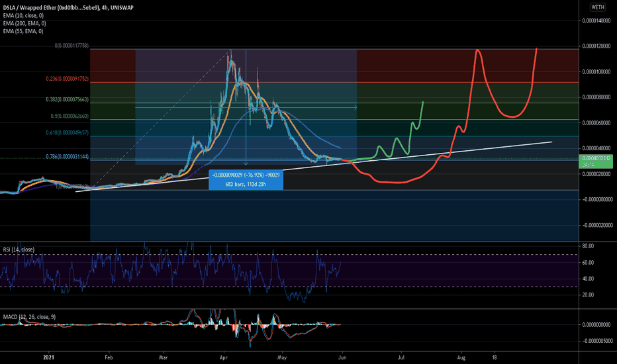Click the 0.786 Fibonacci level label
Image resolution: width=617 pixels, height=364 pixels.
coord(68,157)
